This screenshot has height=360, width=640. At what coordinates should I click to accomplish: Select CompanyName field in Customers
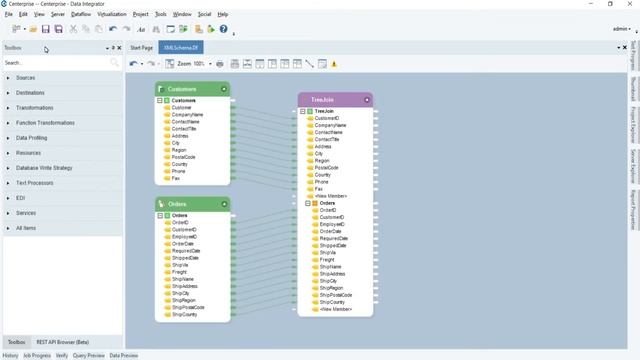click(187, 115)
